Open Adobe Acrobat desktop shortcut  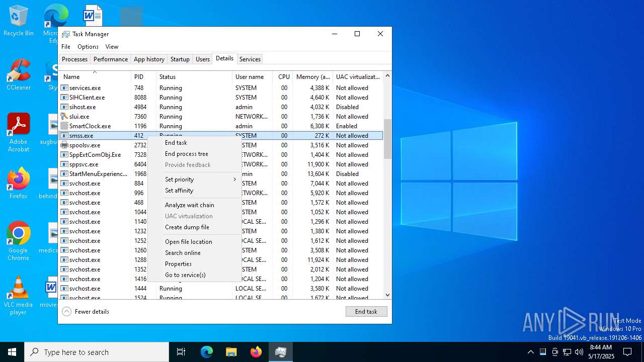click(x=18, y=132)
